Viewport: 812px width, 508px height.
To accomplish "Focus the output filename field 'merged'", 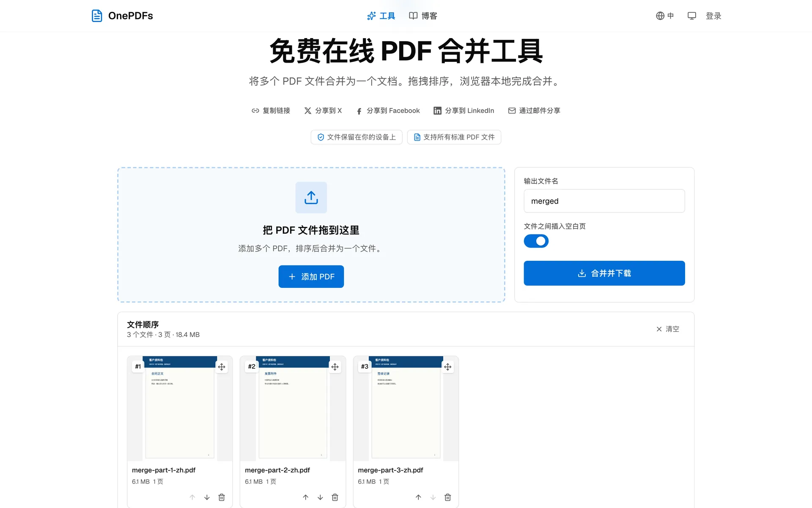I will pyautogui.click(x=604, y=201).
